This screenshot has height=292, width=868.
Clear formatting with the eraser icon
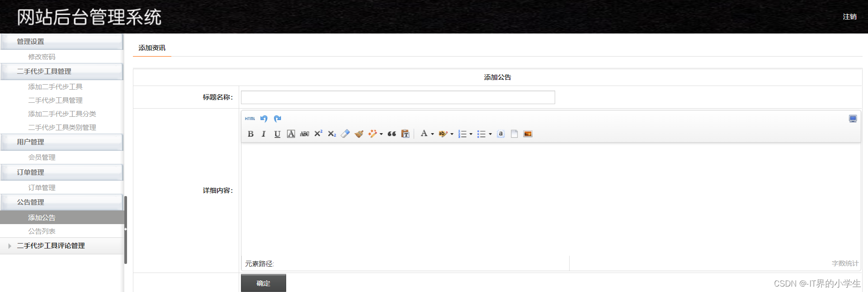point(345,134)
